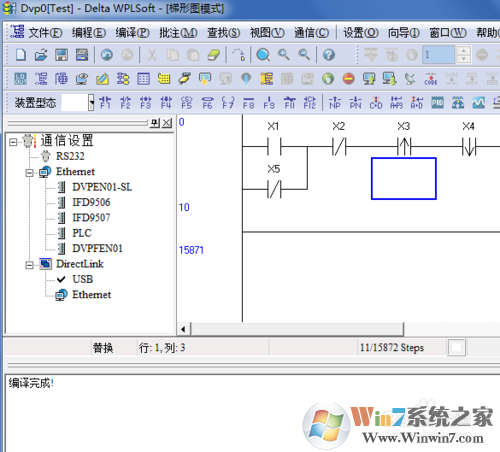Click the status bar indicator box
The width and height of the screenshot is (500, 452).
coord(456,348)
